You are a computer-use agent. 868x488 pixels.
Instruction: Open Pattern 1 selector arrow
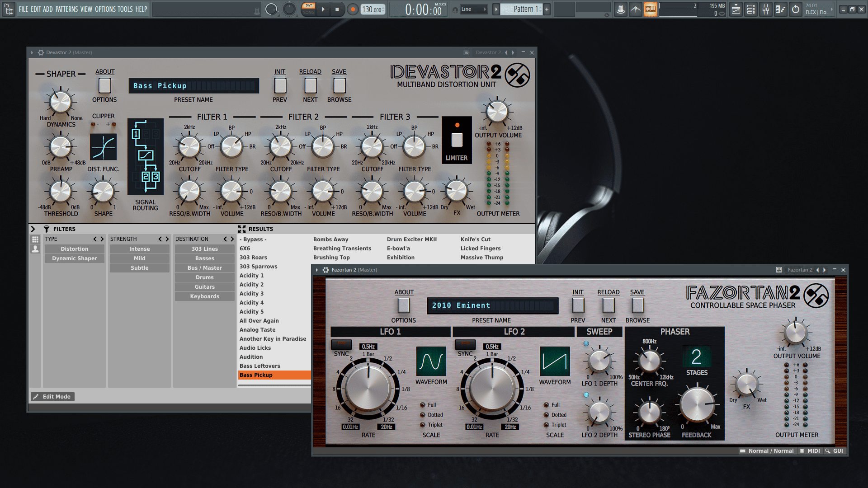[496, 9]
